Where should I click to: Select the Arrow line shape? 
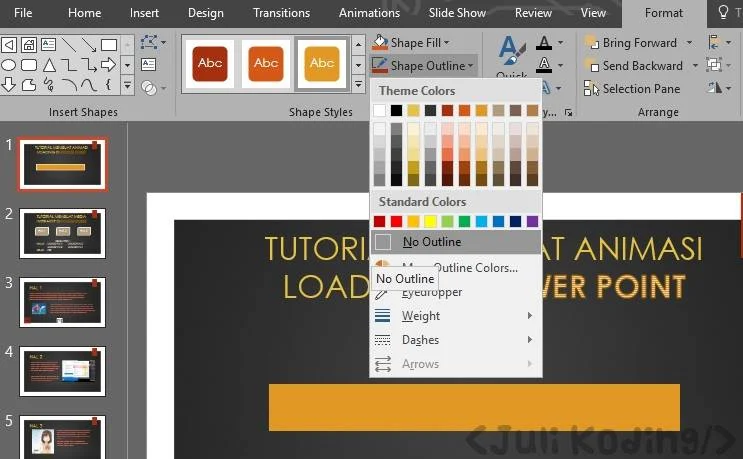89,45
